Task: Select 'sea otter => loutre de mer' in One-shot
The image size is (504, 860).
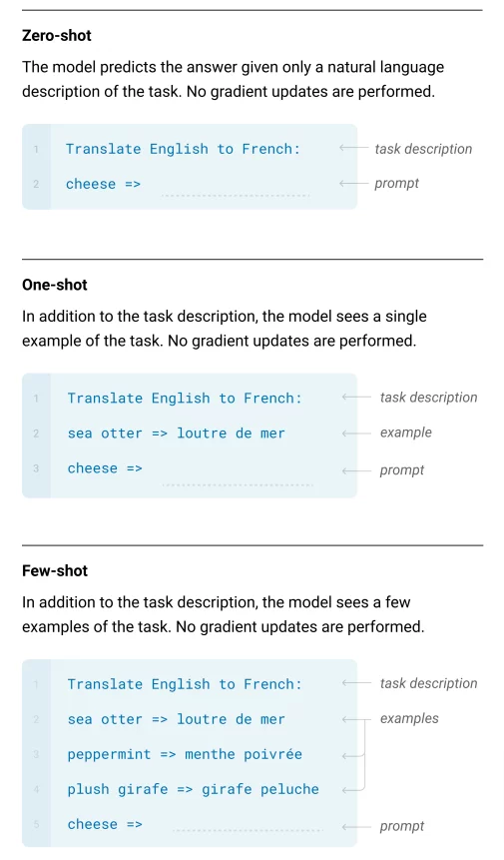Action: [x=177, y=433]
